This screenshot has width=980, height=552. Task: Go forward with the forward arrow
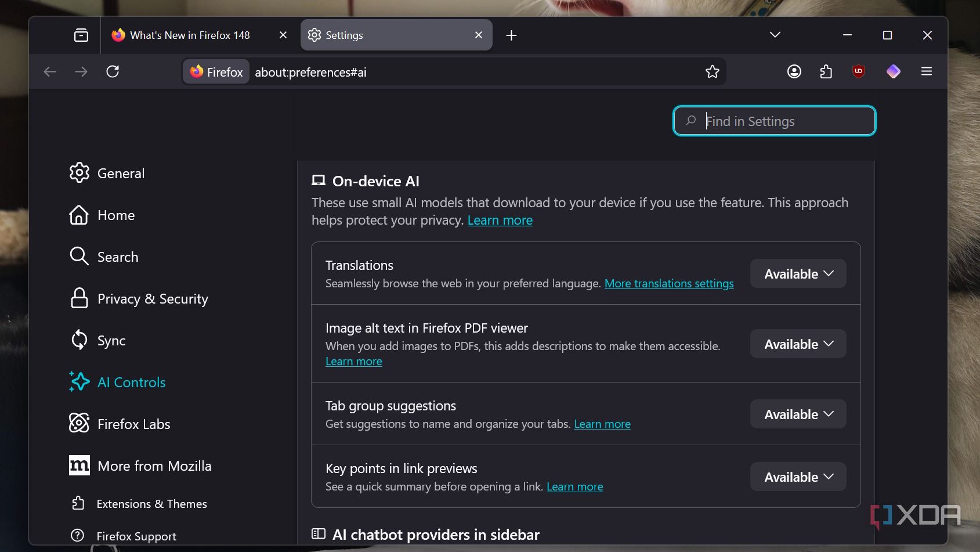coord(81,71)
